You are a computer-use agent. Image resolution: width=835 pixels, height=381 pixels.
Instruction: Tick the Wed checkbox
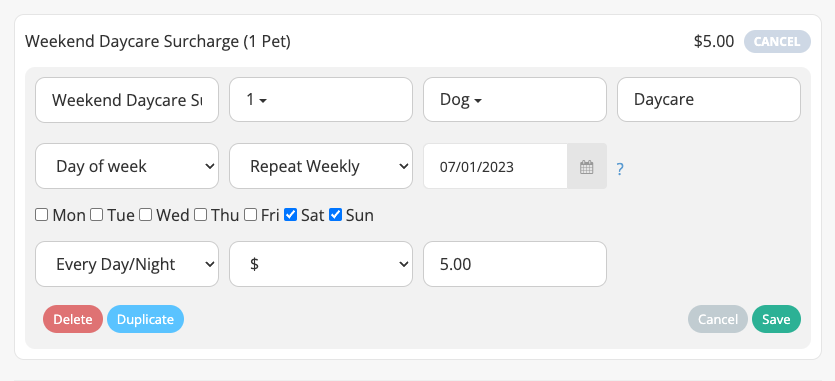(145, 215)
